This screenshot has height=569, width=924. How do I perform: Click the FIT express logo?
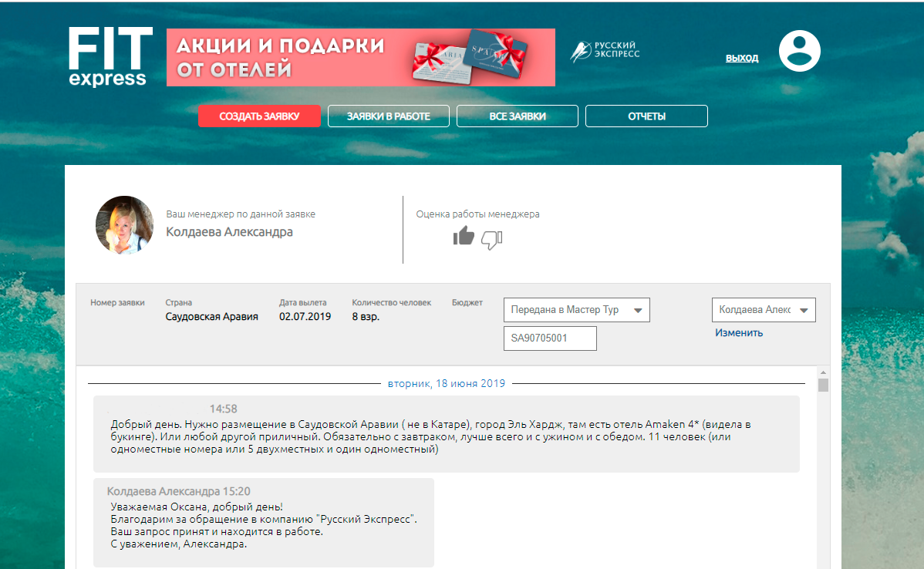pos(106,57)
